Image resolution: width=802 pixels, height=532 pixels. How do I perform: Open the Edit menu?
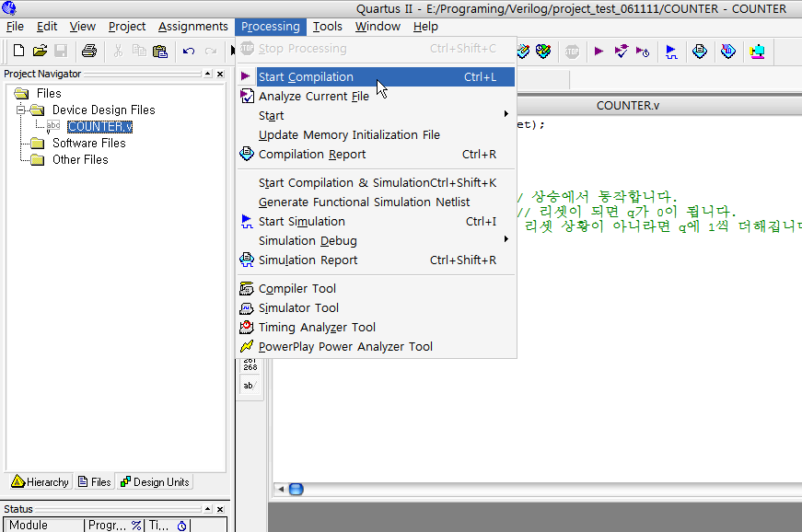[47, 27]
